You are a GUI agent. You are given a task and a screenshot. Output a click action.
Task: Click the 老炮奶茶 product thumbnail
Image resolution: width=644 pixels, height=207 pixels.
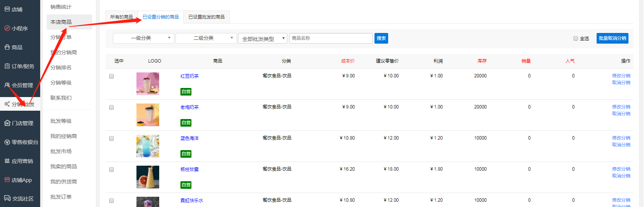click(x=148, y=115)
